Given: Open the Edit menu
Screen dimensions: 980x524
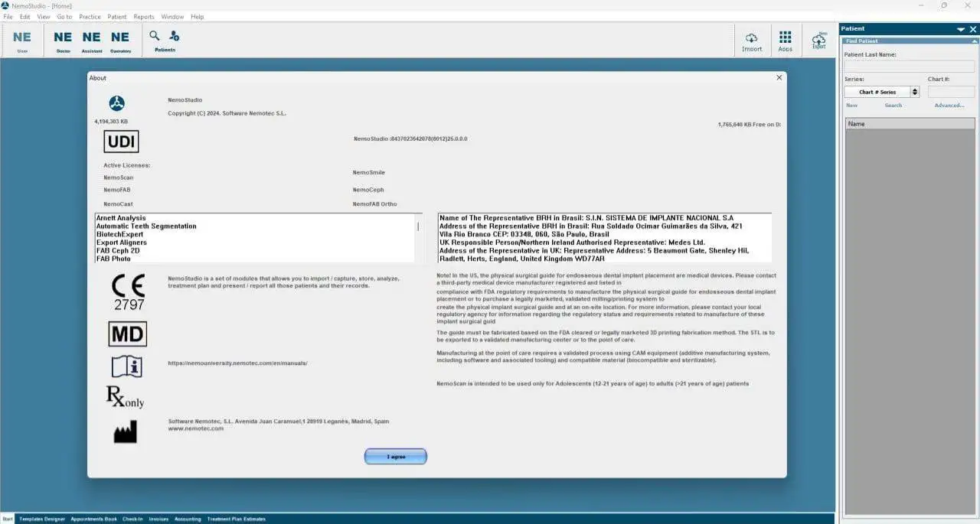Looking at the screenshot, I should pyautogui.click(x=25, y=17).
